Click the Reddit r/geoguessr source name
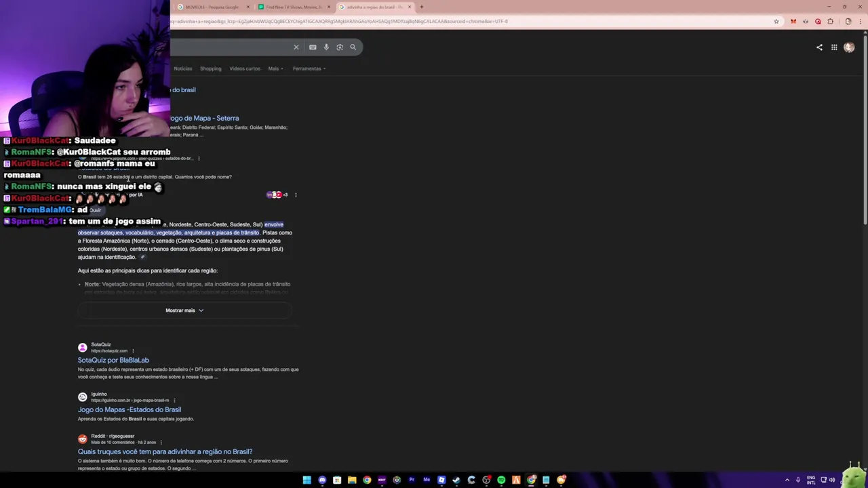This screenshot has height=488, width=868. [113, 436]
